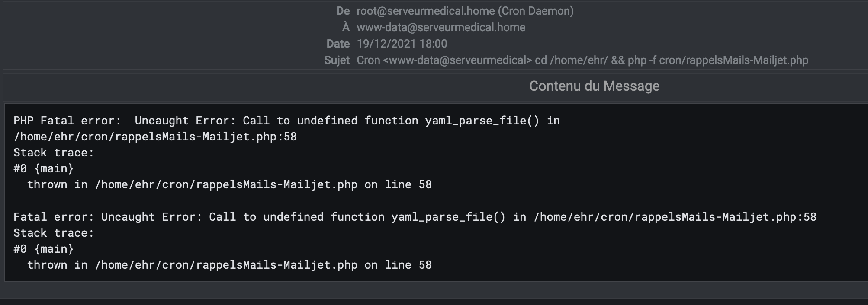Image resolution: width=868 pixels, height=305 pixels.
Task: Click the date value 19/12/2021 18:00
Action: [402, 44]
